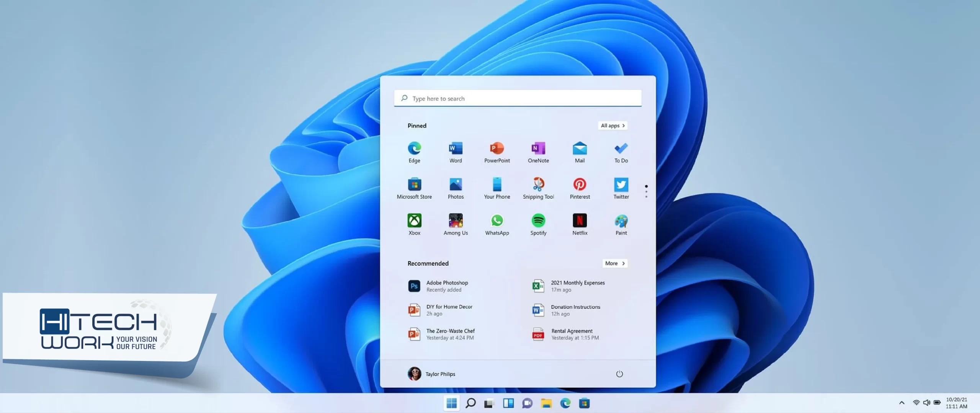This screenshot has height=413, width=980.
Task: Click the battery tray icon
Action: (x=937, y=403)
